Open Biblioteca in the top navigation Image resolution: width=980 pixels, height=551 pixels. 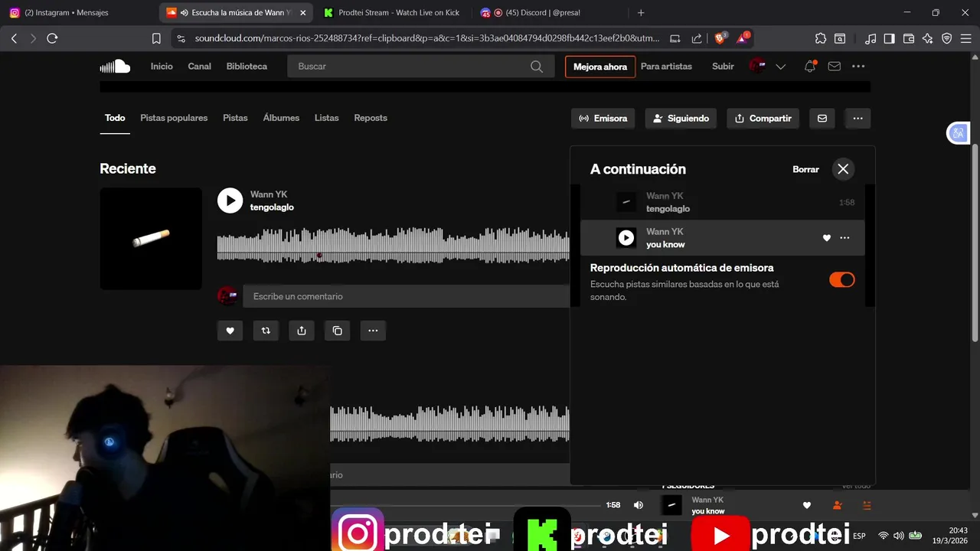tap(247, 67)
